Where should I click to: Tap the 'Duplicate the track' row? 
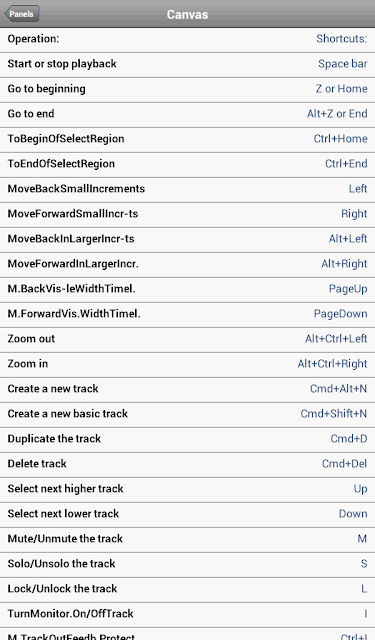(187, 439)
